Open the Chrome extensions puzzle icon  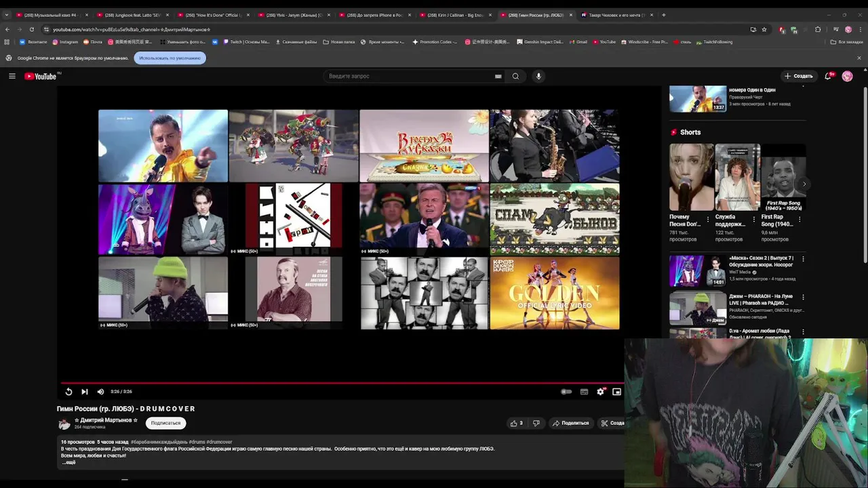tap(818, 29)
